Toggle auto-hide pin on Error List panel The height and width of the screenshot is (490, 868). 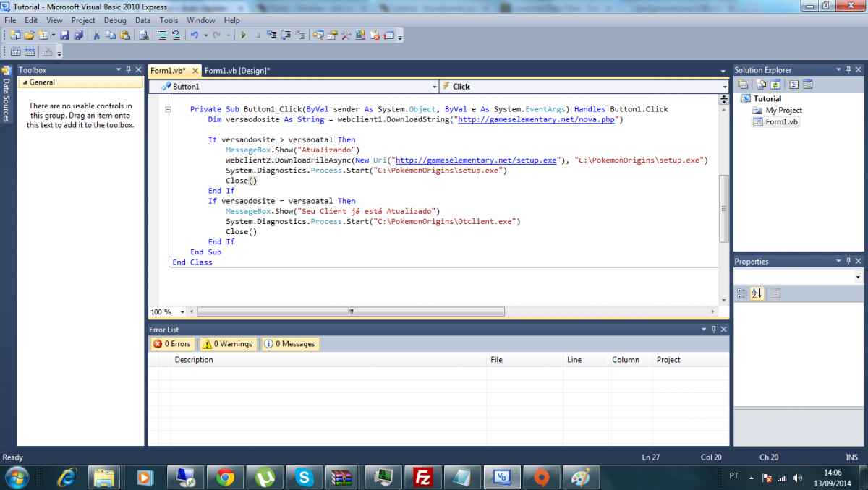point(714,329)
